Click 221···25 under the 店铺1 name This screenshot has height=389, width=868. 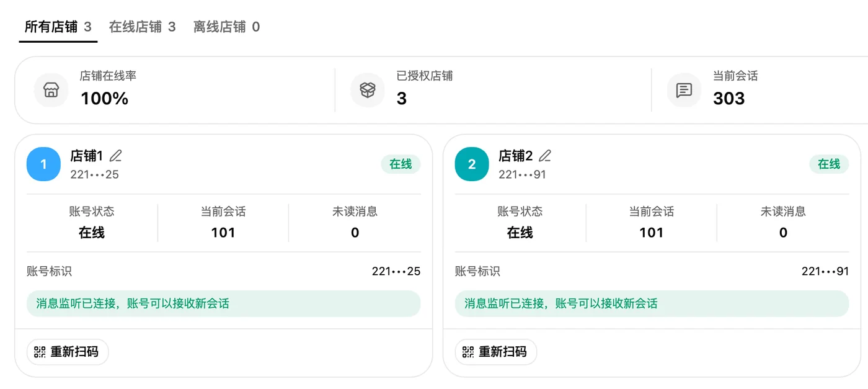pos(95,174)
